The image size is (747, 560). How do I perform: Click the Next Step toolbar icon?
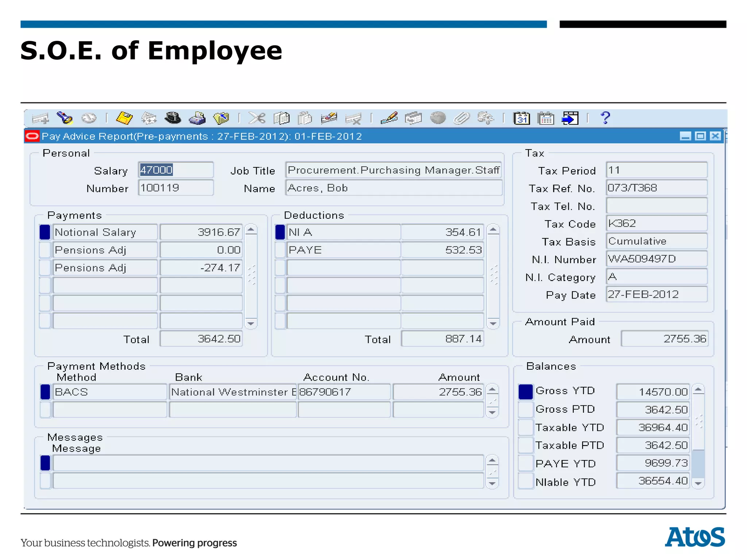(149, 118)
